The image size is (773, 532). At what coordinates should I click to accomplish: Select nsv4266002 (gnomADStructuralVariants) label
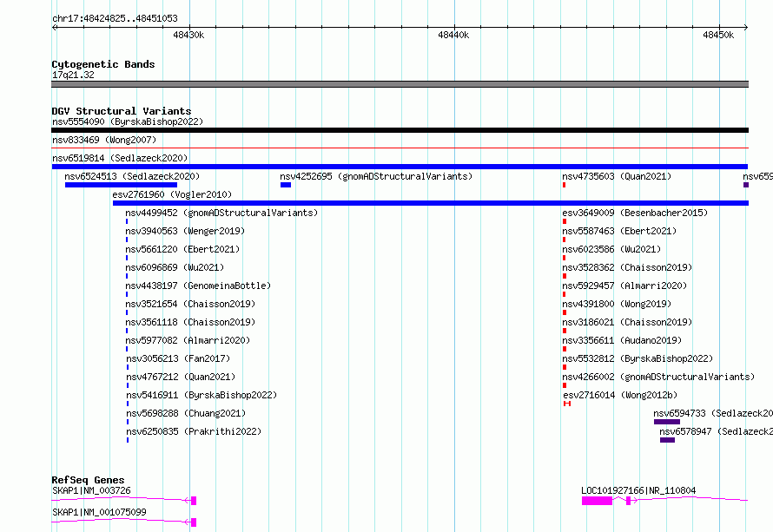click(658, 377)
